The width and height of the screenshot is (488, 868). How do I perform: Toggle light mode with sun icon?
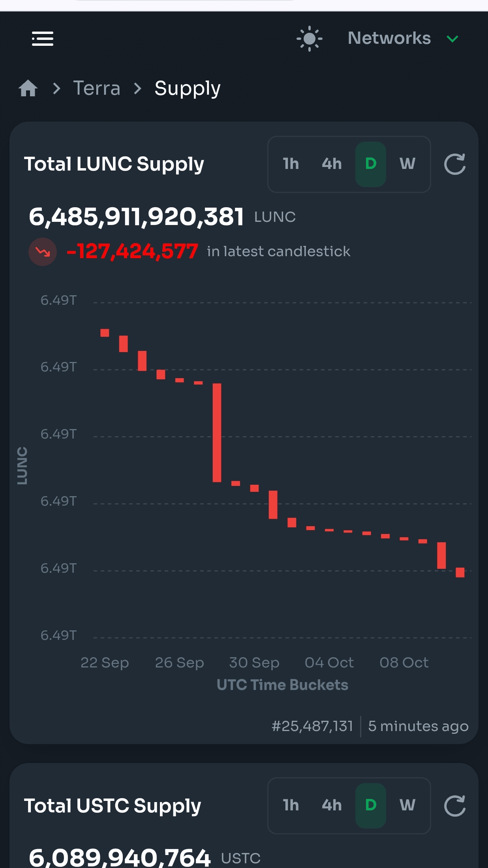coord(310,39)
